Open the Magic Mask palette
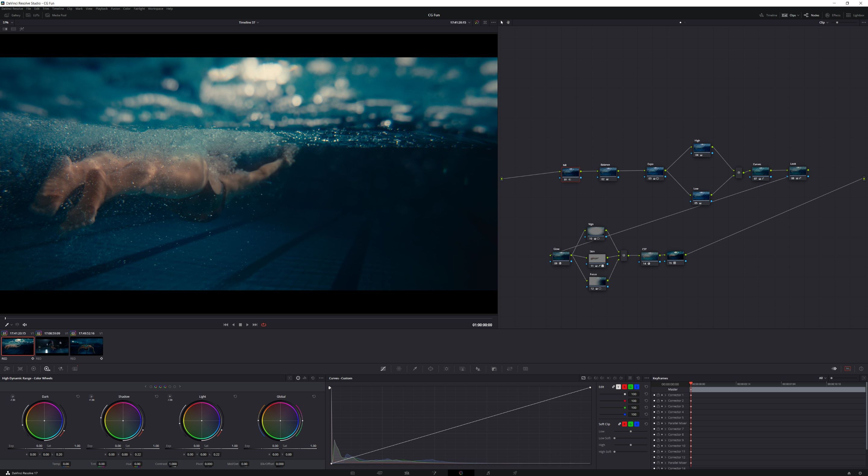The width and height of the screenshot is (868, 476). click(462, 369)
